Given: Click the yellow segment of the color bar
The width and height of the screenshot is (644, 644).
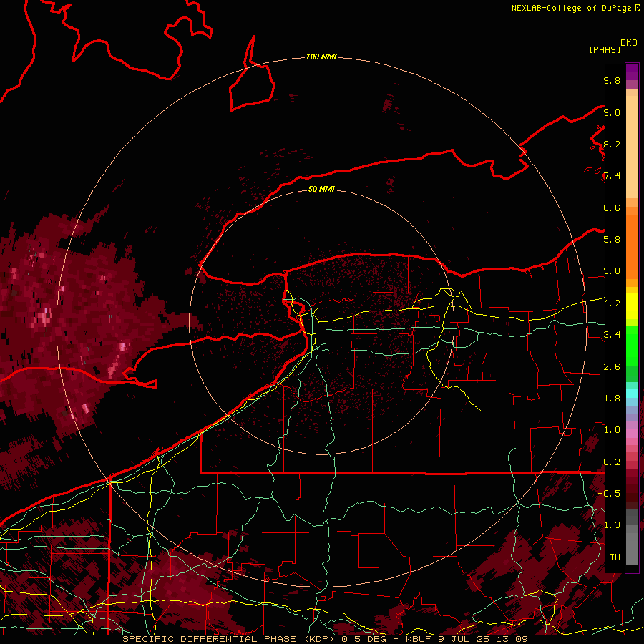Looking at the screenshot, I should (x=632, y=306).
